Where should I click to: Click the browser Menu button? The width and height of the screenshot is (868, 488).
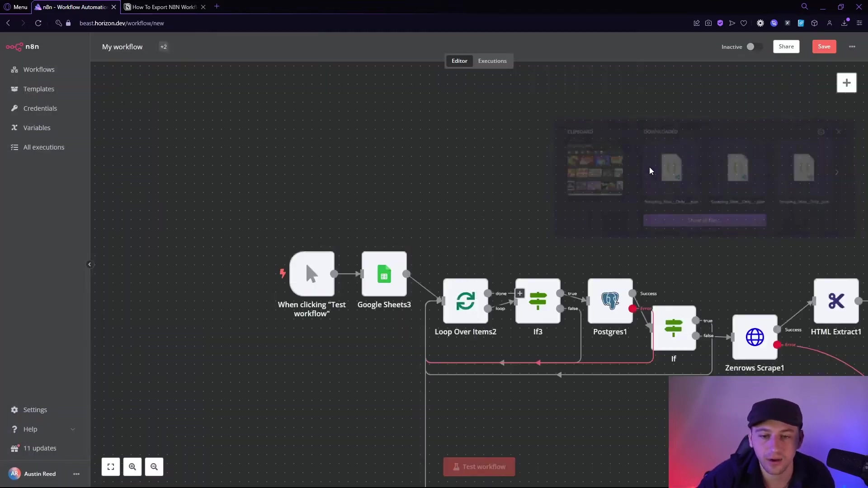[x=16, y=7]
